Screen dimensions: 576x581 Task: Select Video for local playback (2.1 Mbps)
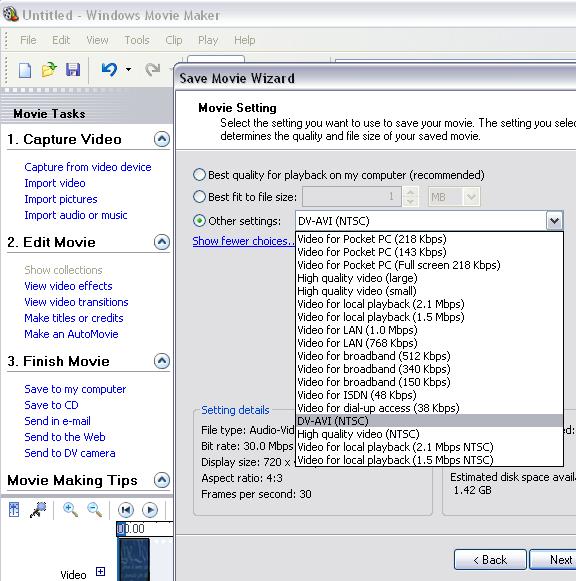tap(429, 304)
